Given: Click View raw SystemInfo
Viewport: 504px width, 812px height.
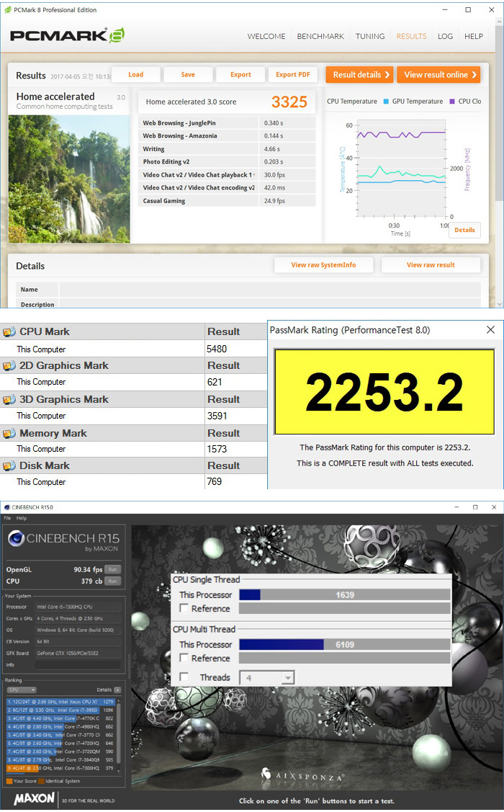Looking at the screenshot, I should [323, 265].
